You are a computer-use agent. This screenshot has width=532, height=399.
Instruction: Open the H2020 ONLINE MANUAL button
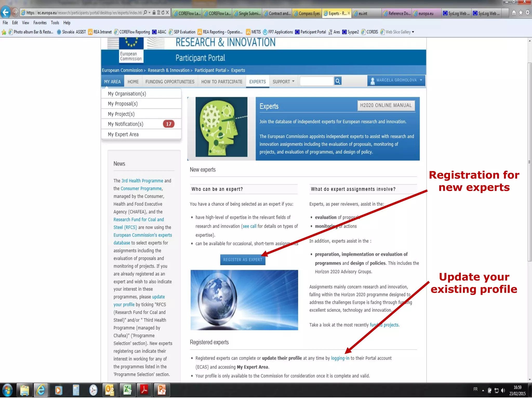(x=386, y=105)
